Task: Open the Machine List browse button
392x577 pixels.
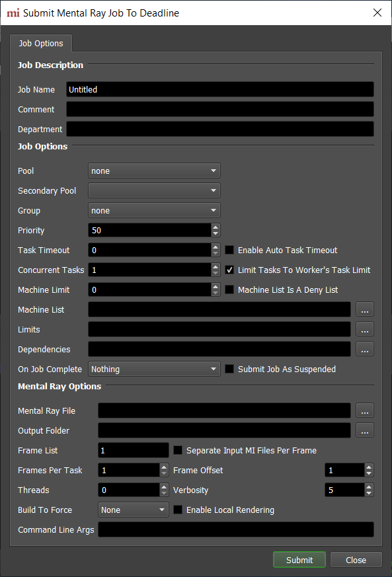Action: pos(365,309)
